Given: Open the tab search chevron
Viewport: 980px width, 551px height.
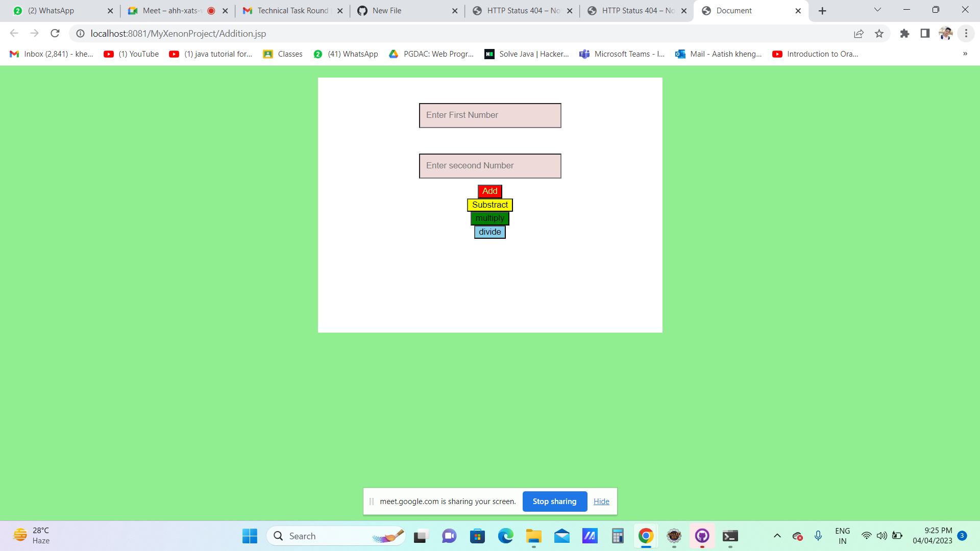Looking at the screenshot, I should click(x=877, y=10).
